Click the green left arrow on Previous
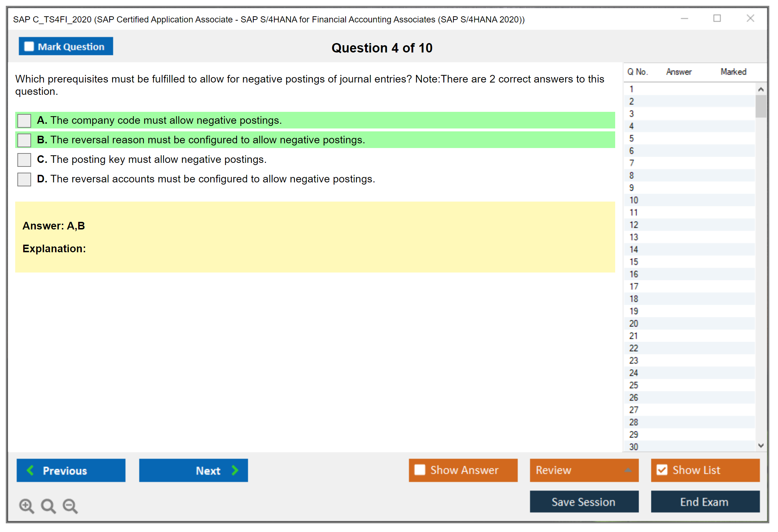The height and width of the screenshot is (532, 778). (30, 470)
